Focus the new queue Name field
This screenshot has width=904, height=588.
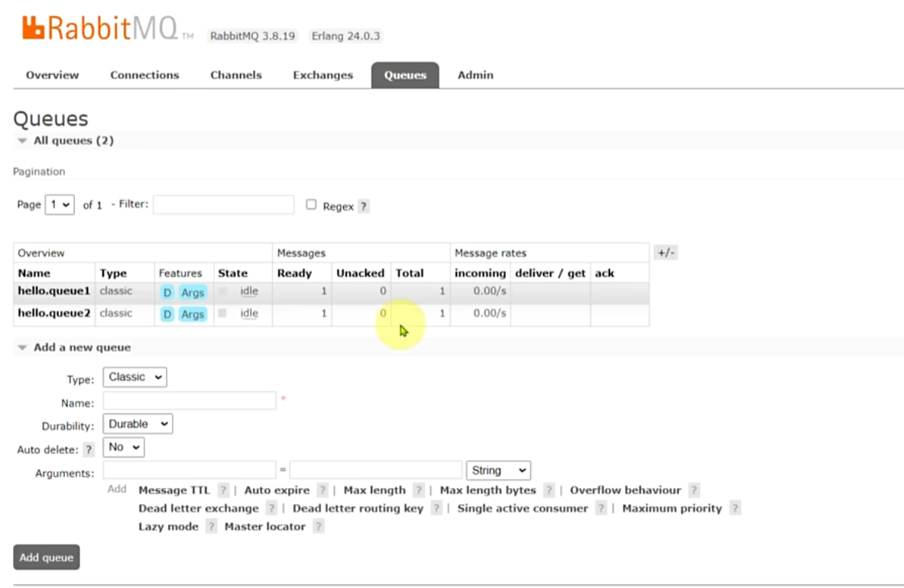pos(189,400)
